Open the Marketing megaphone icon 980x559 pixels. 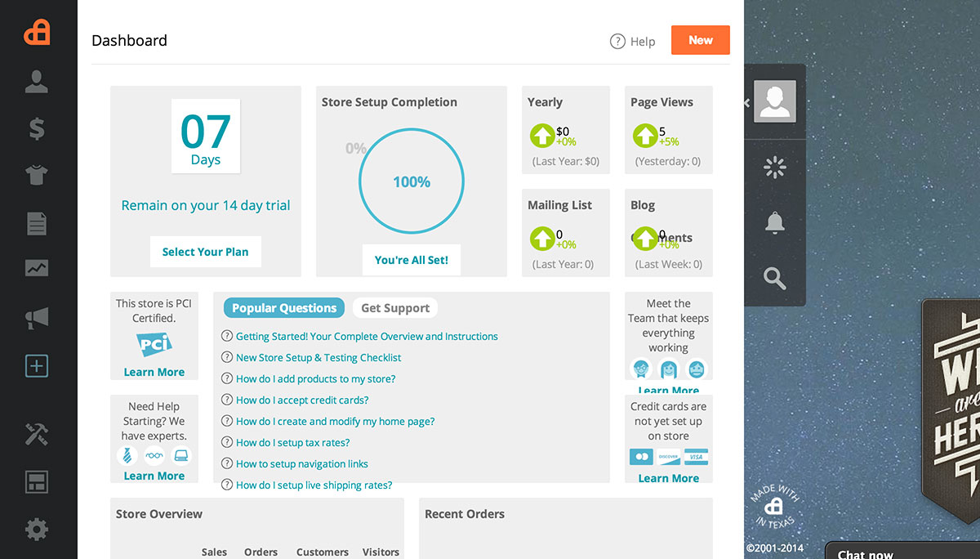(x=37, y=318)
